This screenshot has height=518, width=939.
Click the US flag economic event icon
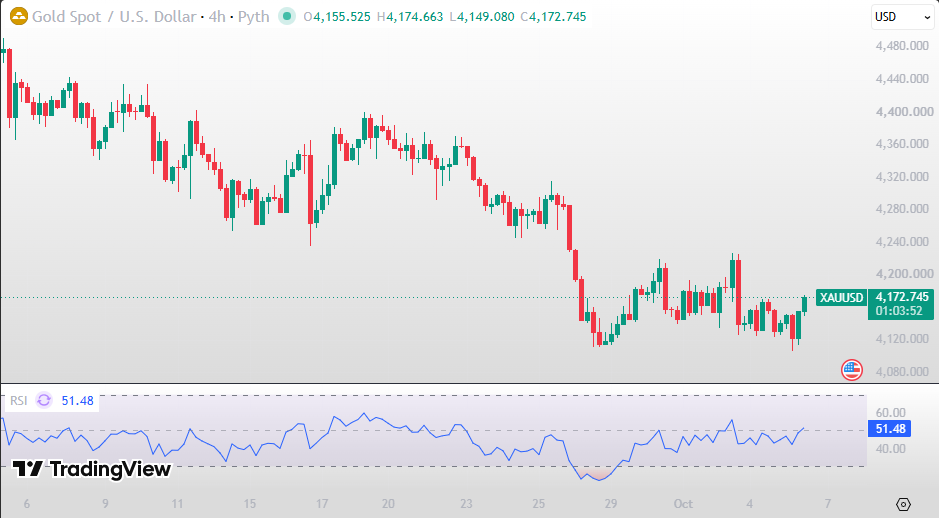pos(851,370)
